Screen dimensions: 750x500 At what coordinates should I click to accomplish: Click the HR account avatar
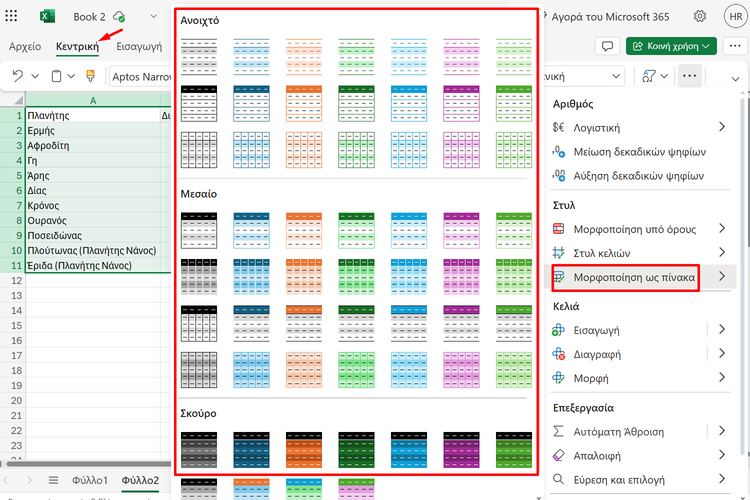(x=735, y=17)
